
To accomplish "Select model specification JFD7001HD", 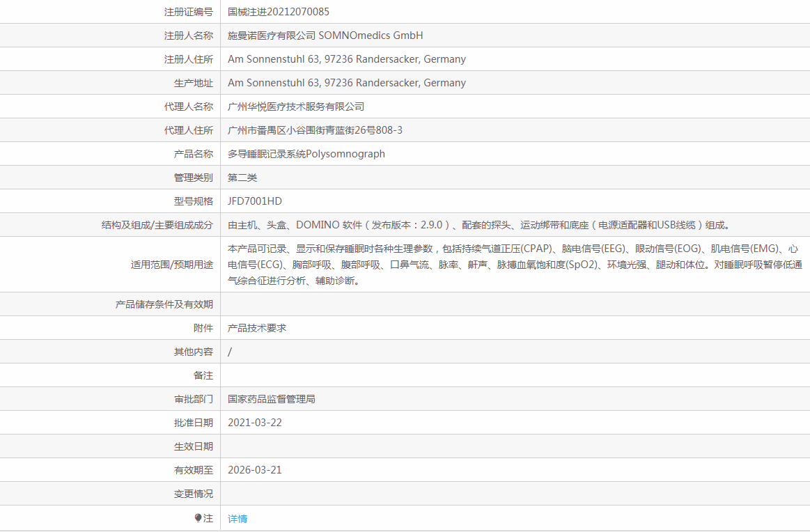I will [255, 201].
